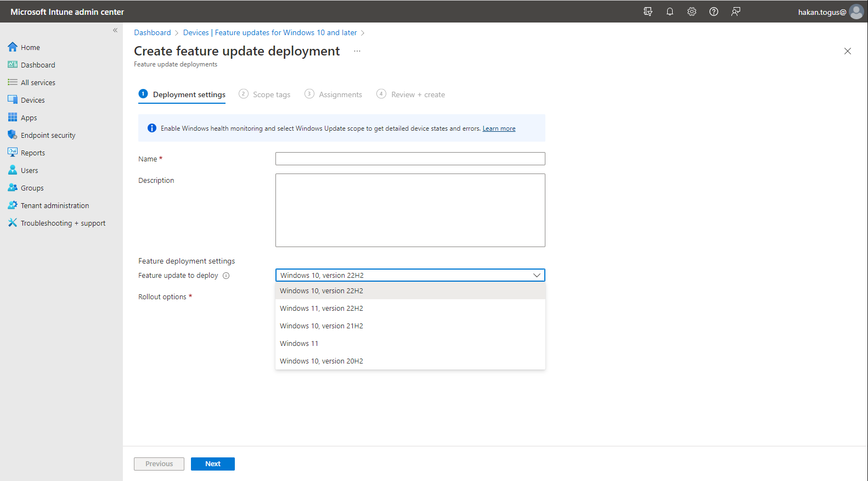Open the Home sidebar icon
The image size is (868, 481).
coord(13,47)
